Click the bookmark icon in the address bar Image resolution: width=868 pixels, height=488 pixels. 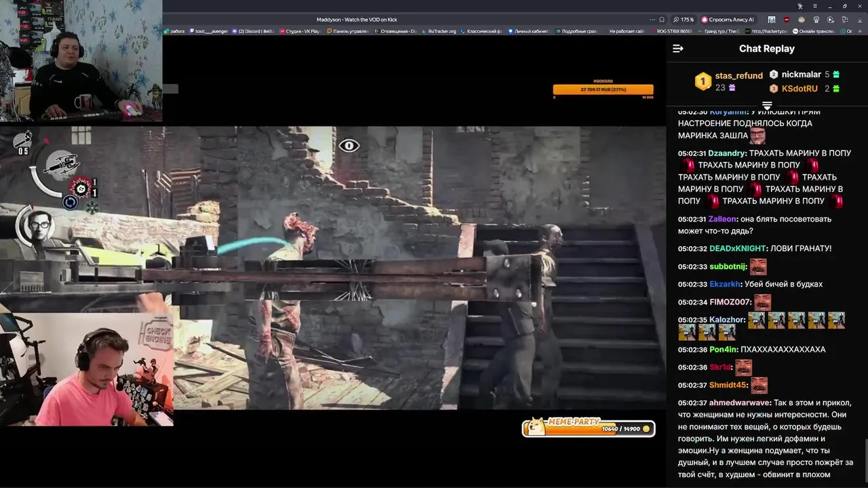click(x=662, y=20)
